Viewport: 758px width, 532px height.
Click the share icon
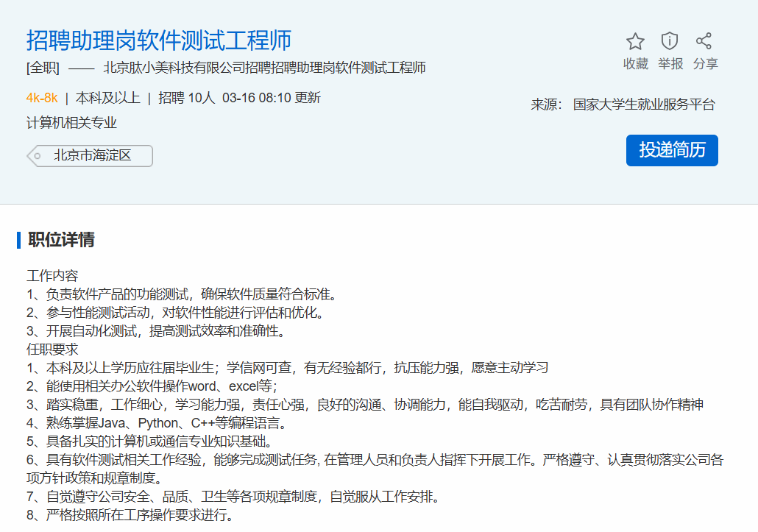704,41
